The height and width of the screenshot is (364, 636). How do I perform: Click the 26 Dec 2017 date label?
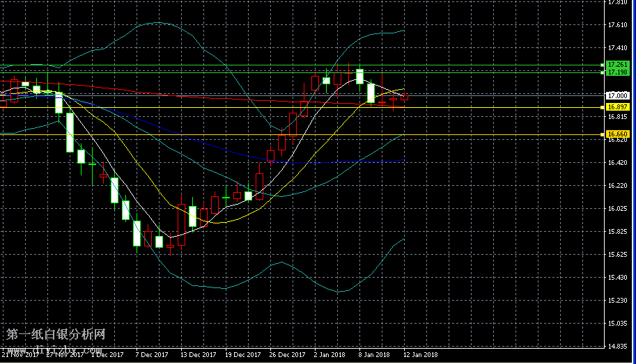pos(288,355)
